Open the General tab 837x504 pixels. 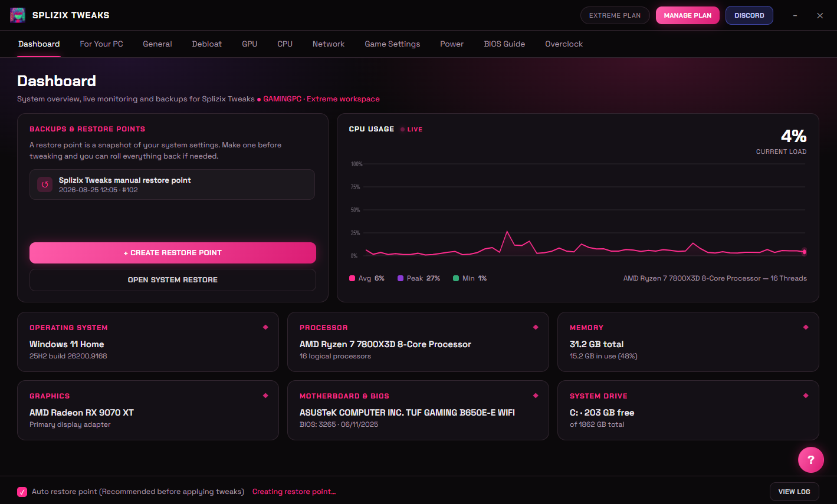tap(157, 44)
